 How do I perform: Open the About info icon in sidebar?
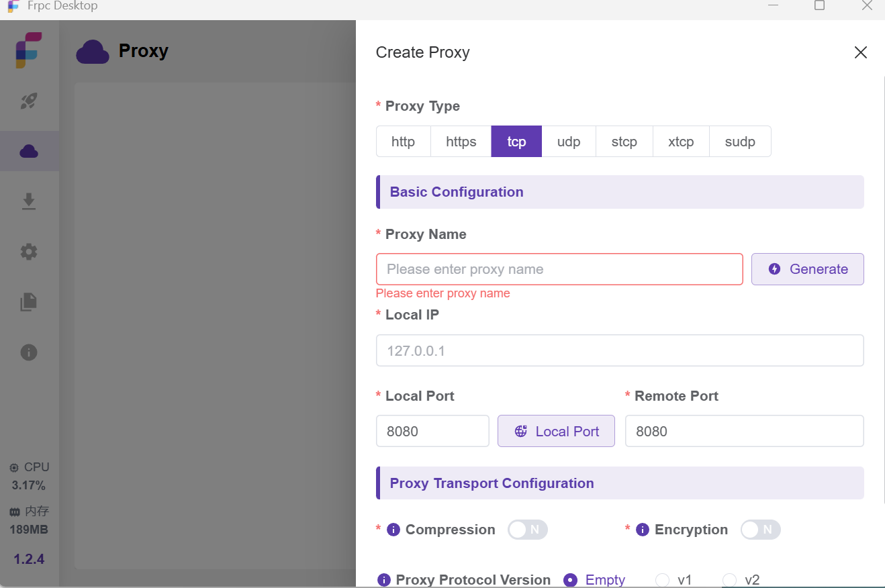(29, 352)
